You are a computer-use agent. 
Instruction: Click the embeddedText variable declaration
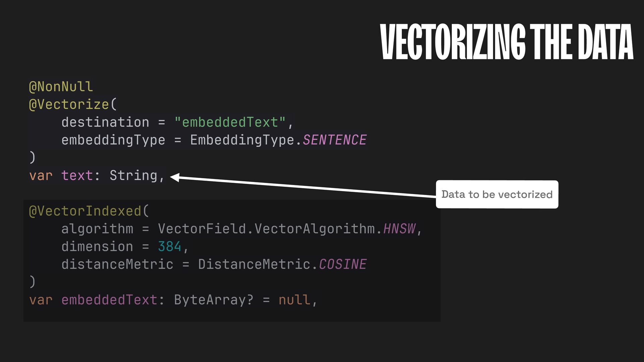pyautogui.click(x=109, y=300)
